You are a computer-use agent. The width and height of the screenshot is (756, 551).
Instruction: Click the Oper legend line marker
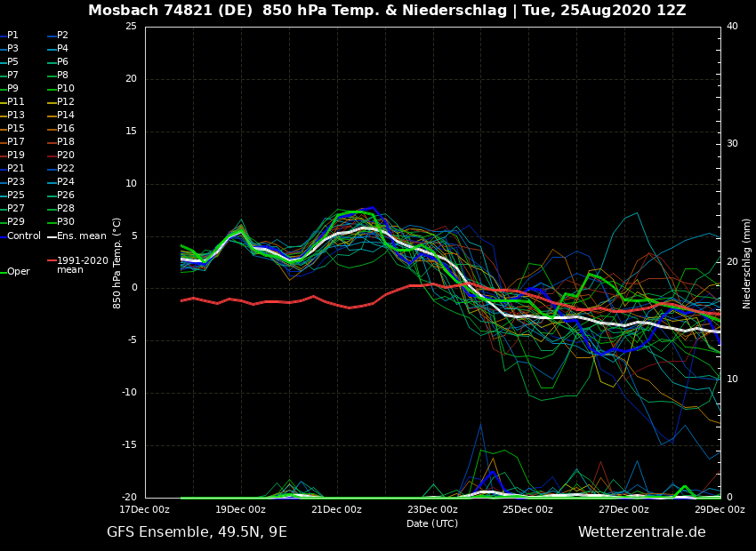click(x=4, y=272)
